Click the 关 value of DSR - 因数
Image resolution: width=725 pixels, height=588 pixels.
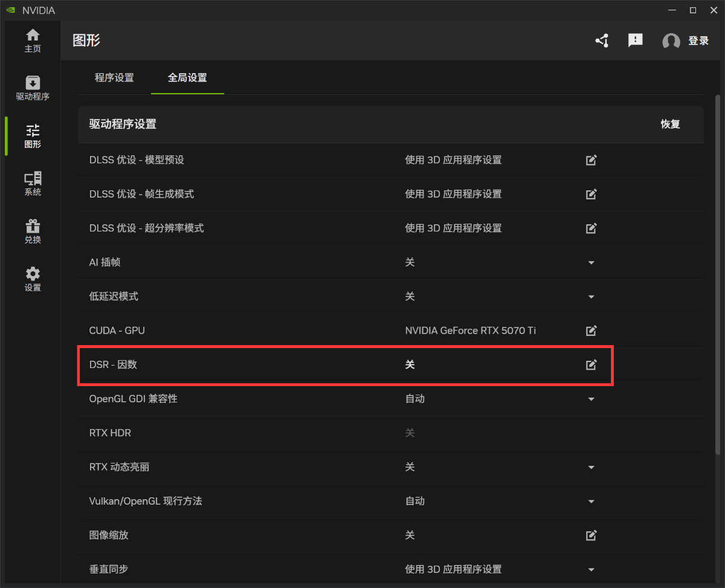click(410, 365)
